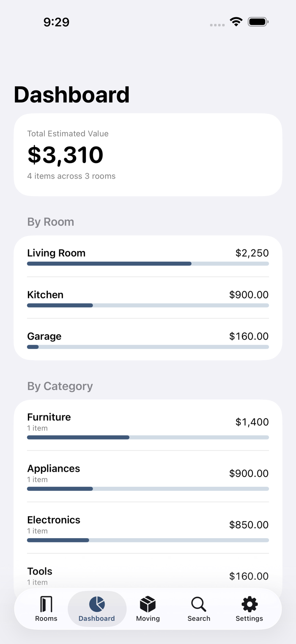Select the Living Room row

click(x=148, y=256)
